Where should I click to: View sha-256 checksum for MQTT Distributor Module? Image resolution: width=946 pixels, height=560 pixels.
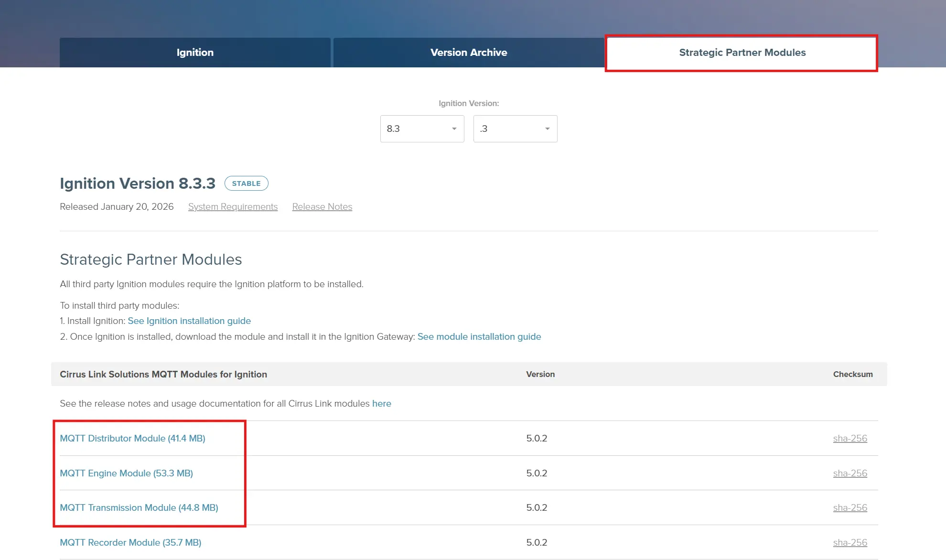850,438
